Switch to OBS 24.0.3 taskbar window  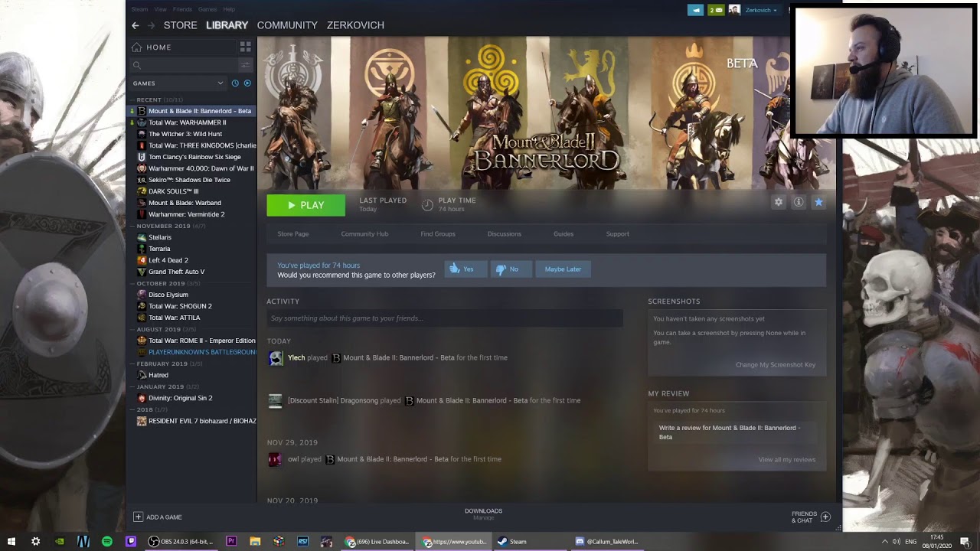point(182,541)
